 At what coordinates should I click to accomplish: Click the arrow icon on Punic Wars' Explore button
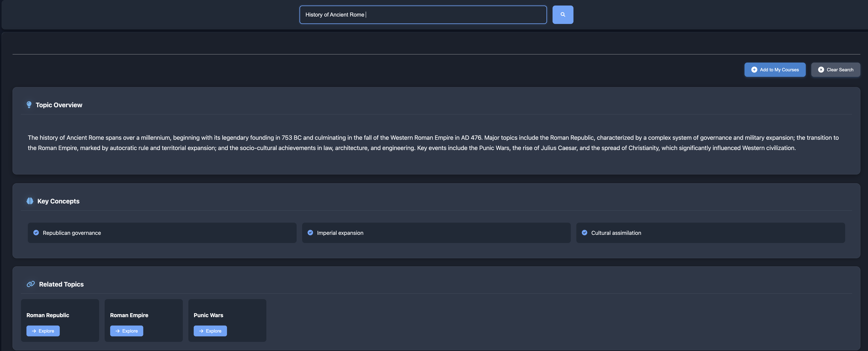201,331
